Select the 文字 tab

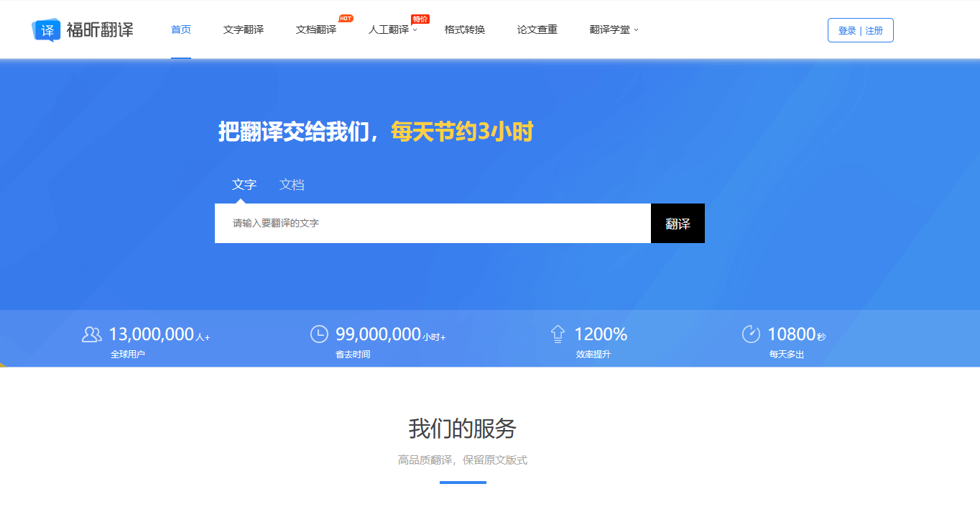(244, 185)
